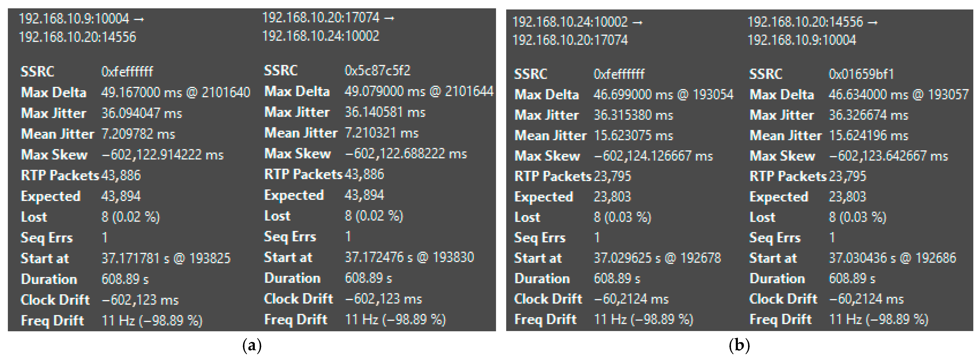The image size is (980, 362).
Task: Select Max Delta 46.634000 ms @ 193057
Action: point(898,94)
